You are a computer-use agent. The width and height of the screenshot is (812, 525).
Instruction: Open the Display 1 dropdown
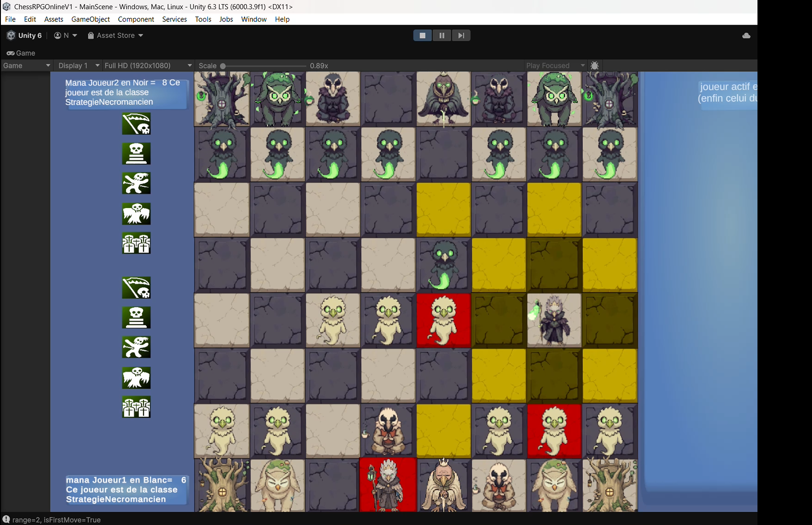point(78,66)
